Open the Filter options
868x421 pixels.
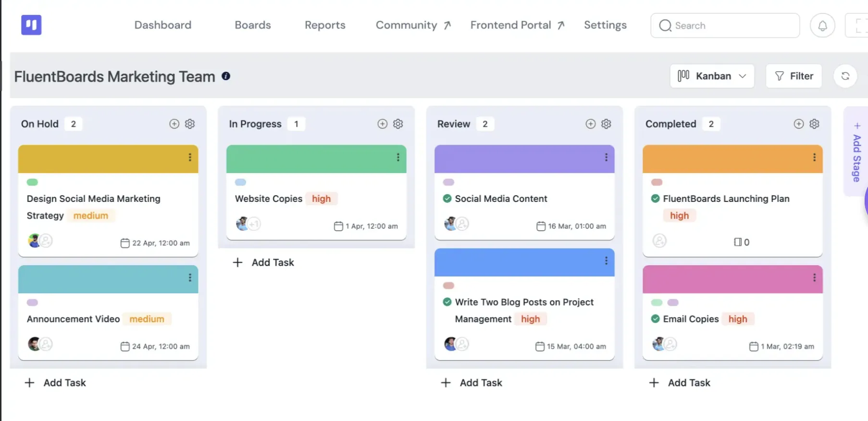794,76
